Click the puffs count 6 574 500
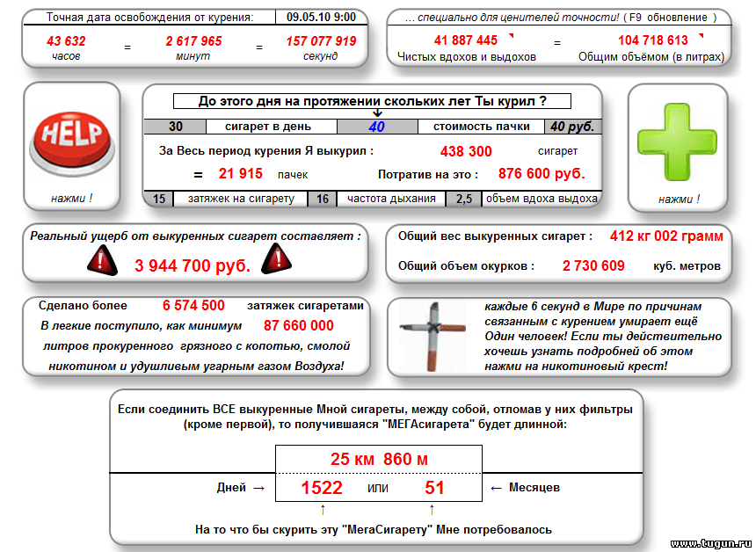The width and height of the screenshot is (756, 552). click(193, 305)
